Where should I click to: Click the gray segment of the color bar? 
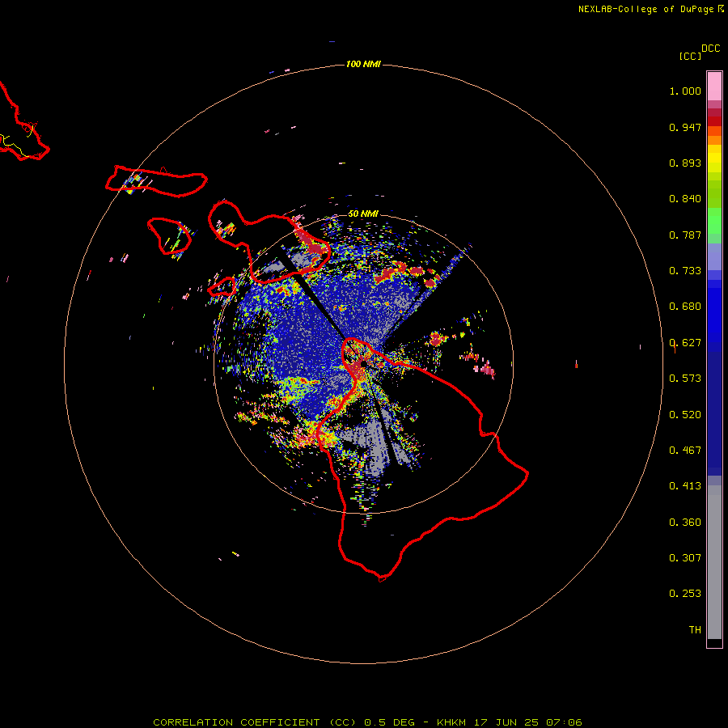tap(714, 562)
